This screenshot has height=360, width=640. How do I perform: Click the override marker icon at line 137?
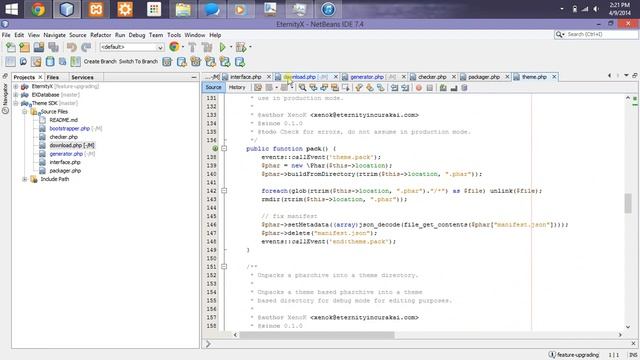click(x=215, y=149)
